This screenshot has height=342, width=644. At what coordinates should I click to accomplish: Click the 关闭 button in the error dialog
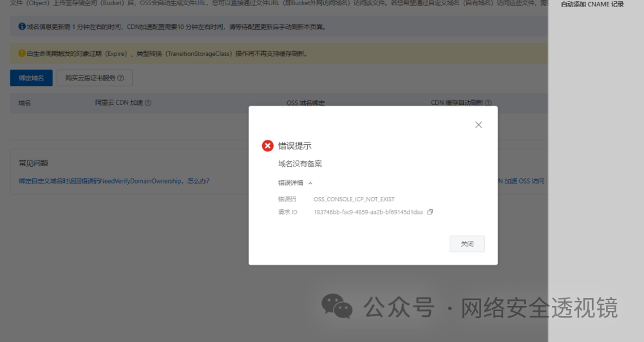467,244
